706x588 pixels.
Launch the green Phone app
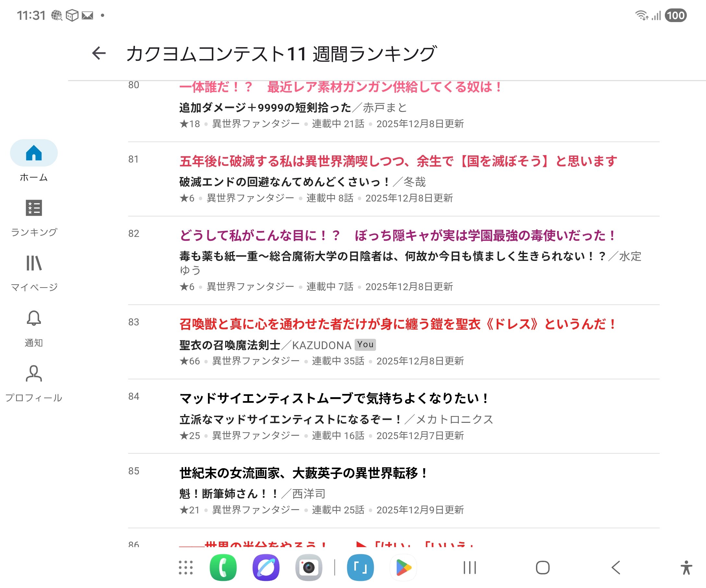(x=223, y=568)
